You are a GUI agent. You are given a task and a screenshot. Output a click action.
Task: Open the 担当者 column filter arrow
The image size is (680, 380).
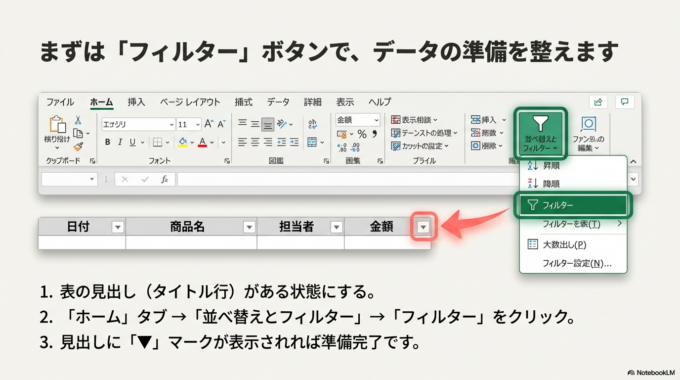coord(336,227)
